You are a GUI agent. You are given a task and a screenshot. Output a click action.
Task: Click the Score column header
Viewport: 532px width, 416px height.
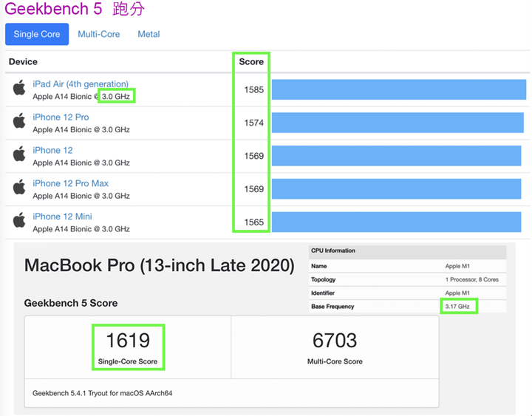point(251,62)
